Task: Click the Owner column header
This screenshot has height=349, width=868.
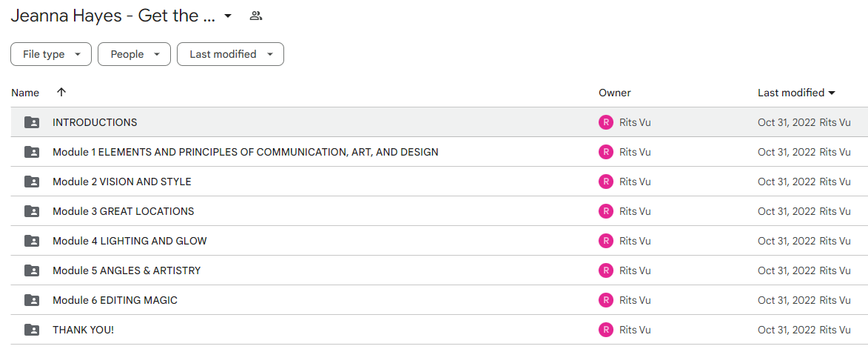Action: point(614,93)
